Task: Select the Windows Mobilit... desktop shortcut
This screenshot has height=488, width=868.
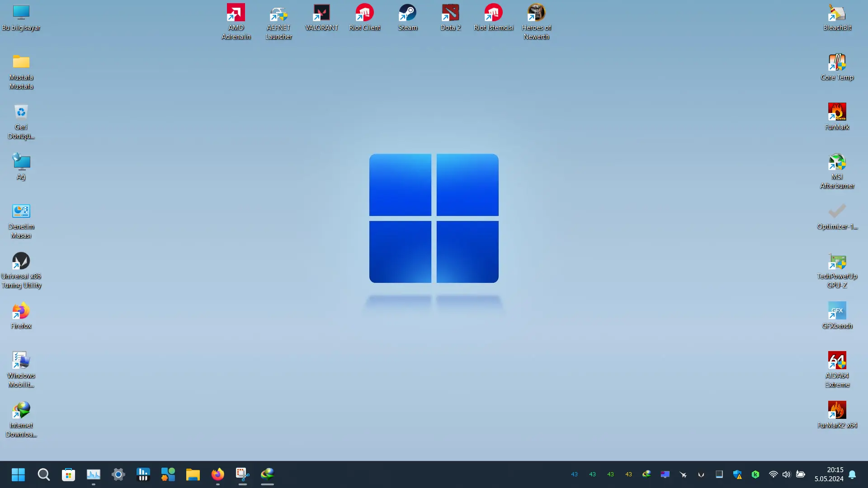Action: [21, 370]
